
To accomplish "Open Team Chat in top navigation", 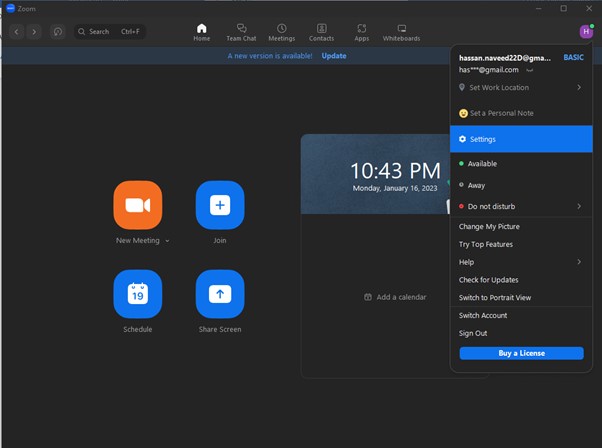I will pyautogui.click(x=241, y=32).
